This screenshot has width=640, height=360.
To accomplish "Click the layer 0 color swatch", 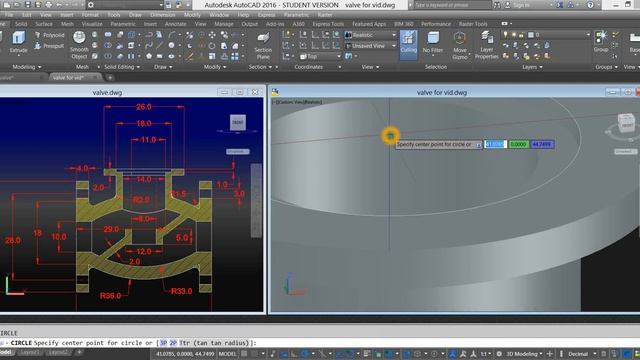I will [x=531, y=35].
